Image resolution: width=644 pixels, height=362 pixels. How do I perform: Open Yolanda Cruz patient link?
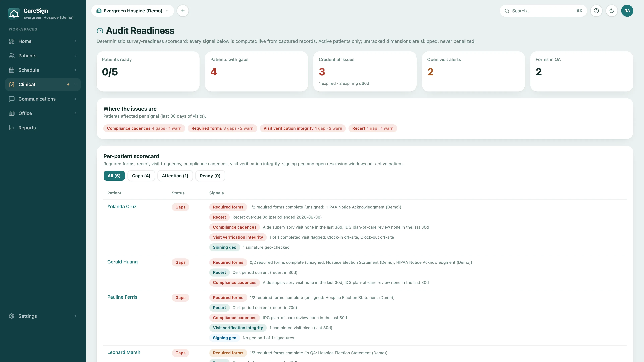pos(122,206)
